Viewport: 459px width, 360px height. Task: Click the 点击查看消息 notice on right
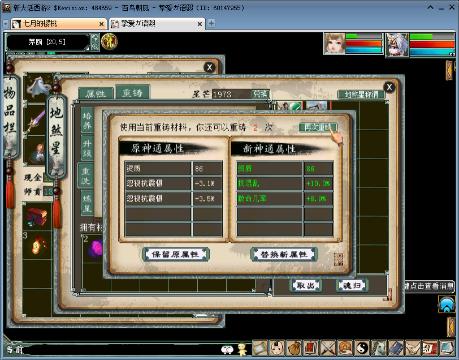pos(429,286)
